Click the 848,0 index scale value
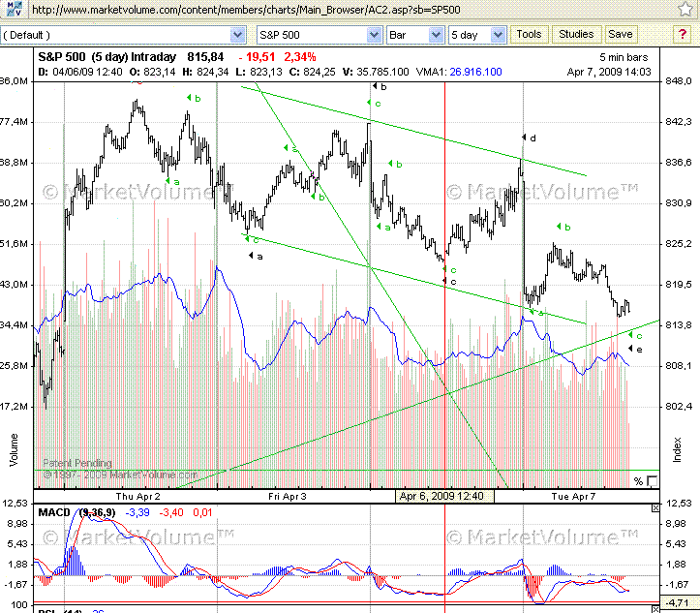 pos(679,81)
